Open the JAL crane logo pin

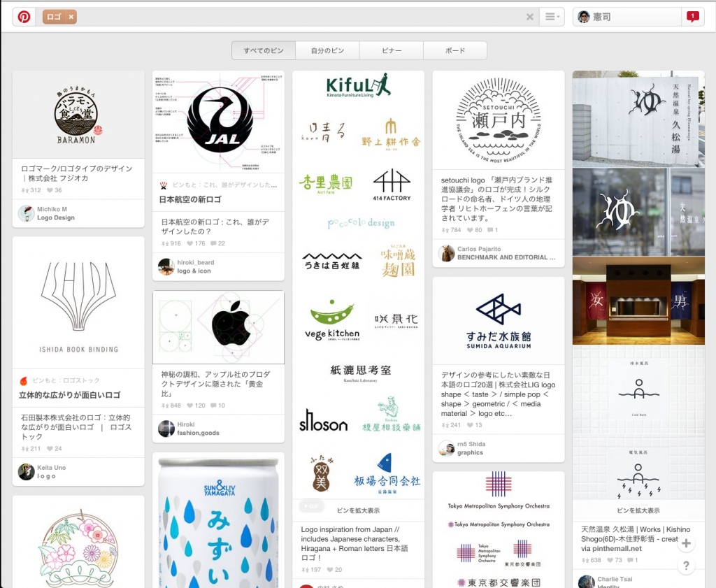click(x=218, y=122)
